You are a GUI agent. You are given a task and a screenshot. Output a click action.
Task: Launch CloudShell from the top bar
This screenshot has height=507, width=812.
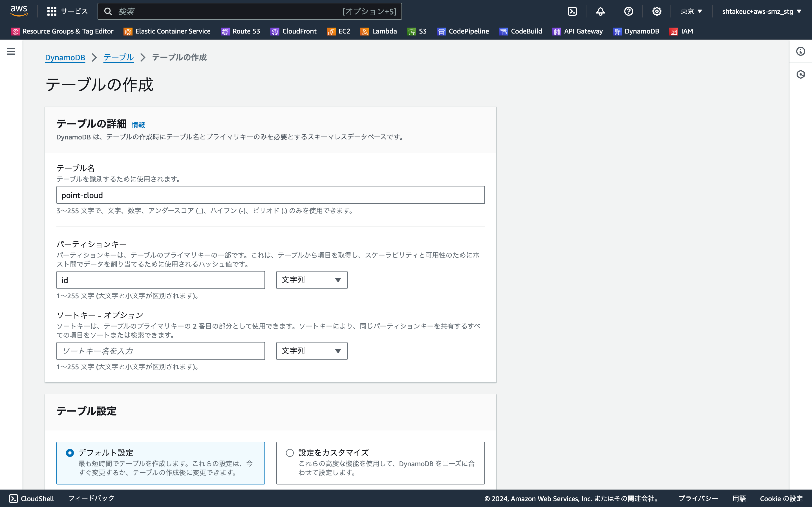click(572, 11)
